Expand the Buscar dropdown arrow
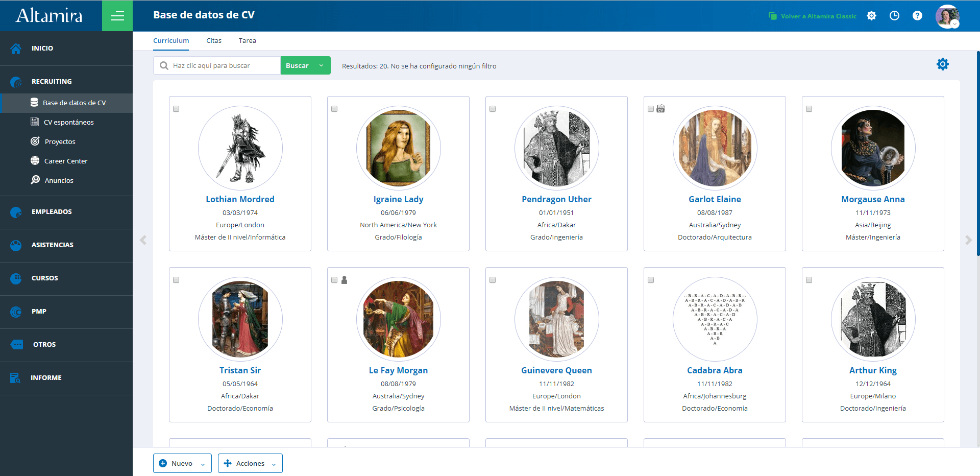The width and height of the screenshot is (980, 476). (322, 65)
